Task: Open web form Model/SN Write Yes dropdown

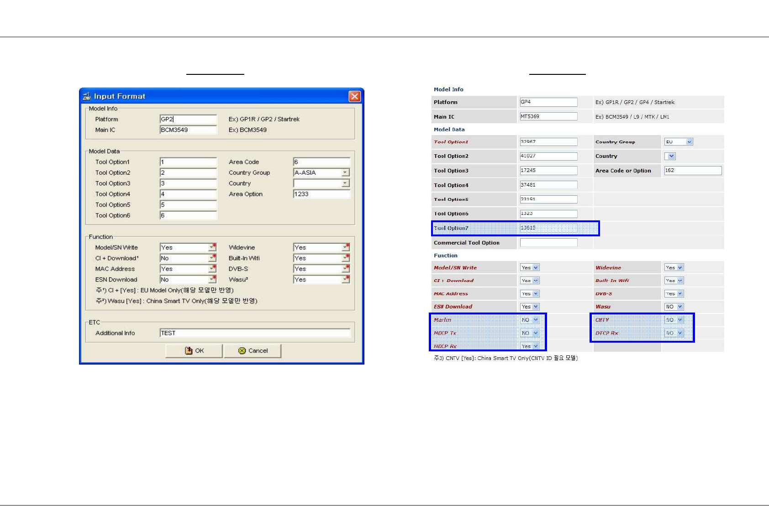Action: 530,268
